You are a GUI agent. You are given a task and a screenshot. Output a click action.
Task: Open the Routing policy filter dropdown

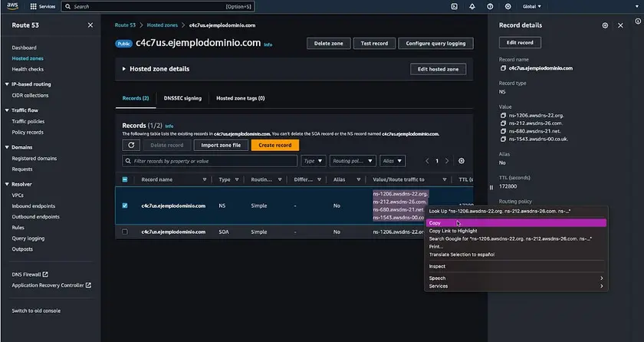tap(353, 161)
